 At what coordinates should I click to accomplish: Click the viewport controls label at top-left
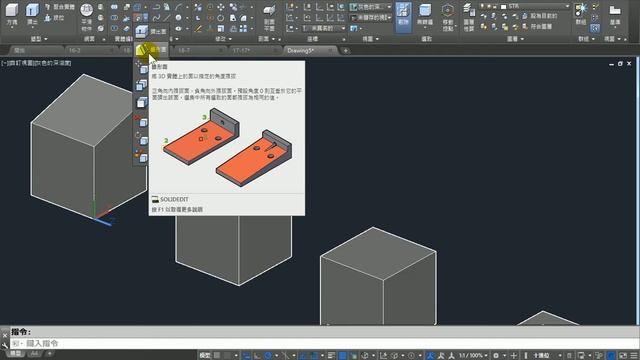[36, 63]
